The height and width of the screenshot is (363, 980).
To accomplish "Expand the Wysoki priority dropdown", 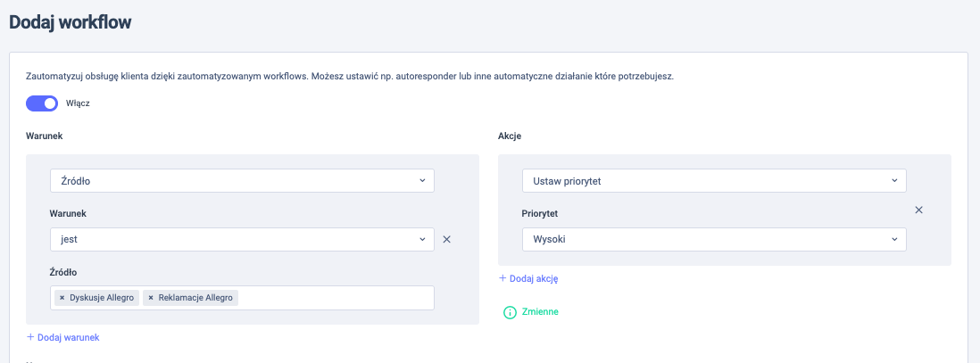I will [x=714, y=239].
